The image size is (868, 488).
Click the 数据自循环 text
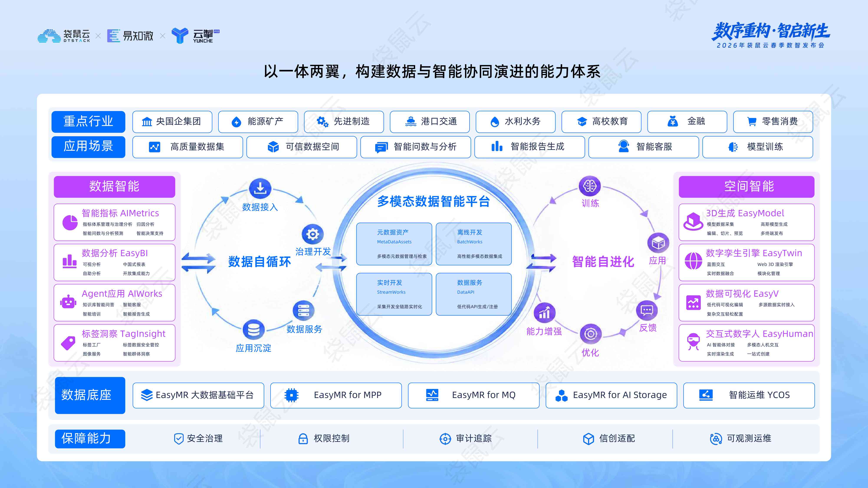click(259, 261)
